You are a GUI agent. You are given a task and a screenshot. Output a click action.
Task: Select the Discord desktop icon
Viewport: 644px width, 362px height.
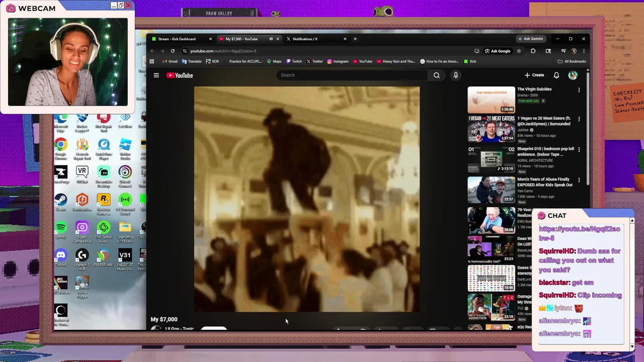point(61,258)
